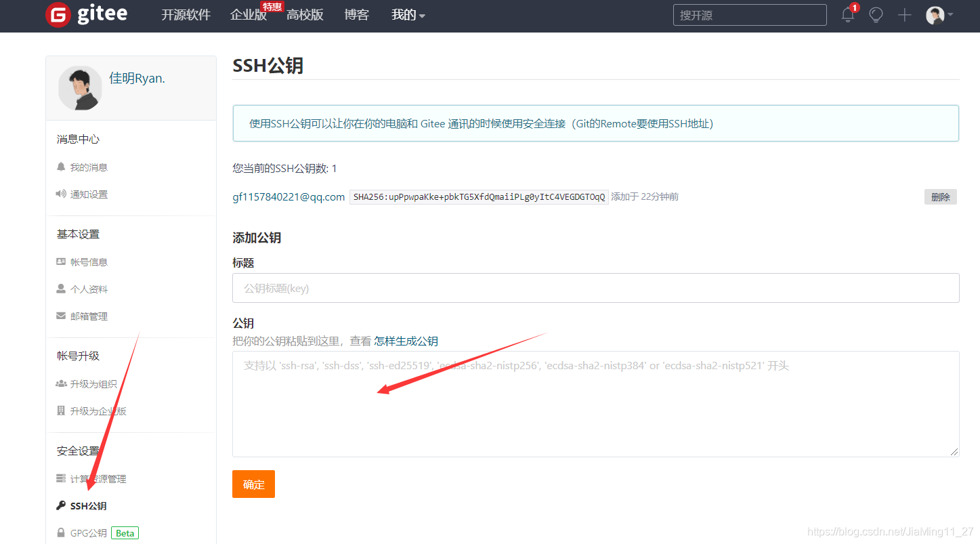
Task: Open 升级为组织 in sidebar
Action: tap(93, 384)
